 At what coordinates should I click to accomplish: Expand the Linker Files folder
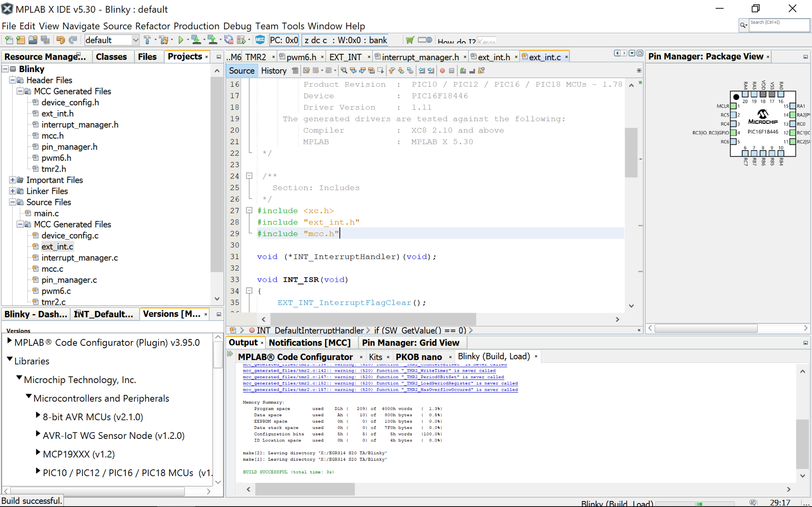click(12, 191)
